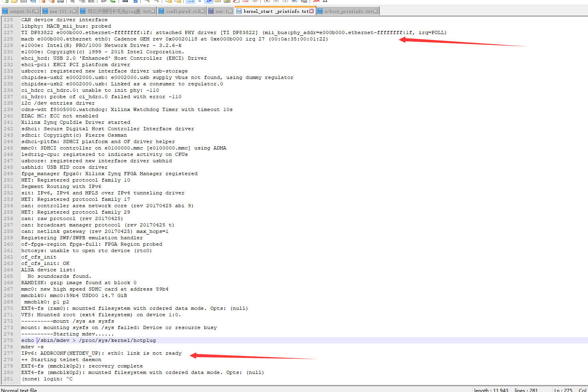Click the "mmc0: SDHCI controller" line
This screenshot has height=392, width=588.
[x=124, y=148]
